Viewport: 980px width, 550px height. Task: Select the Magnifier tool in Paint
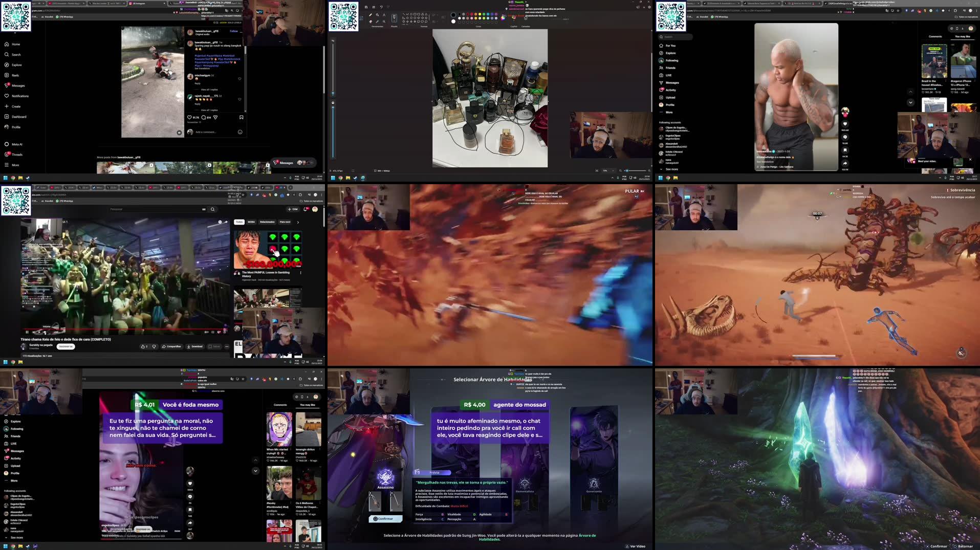(x=384, y=21)
